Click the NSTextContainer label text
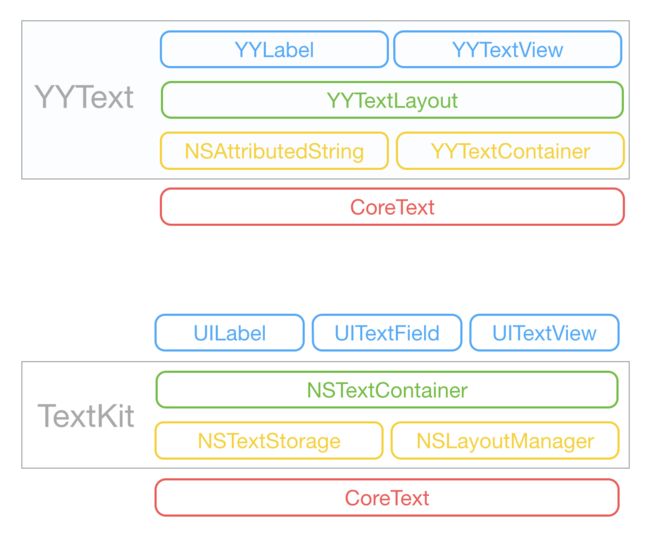The width and height of the screenshot is (650, 539). (387, 390)
